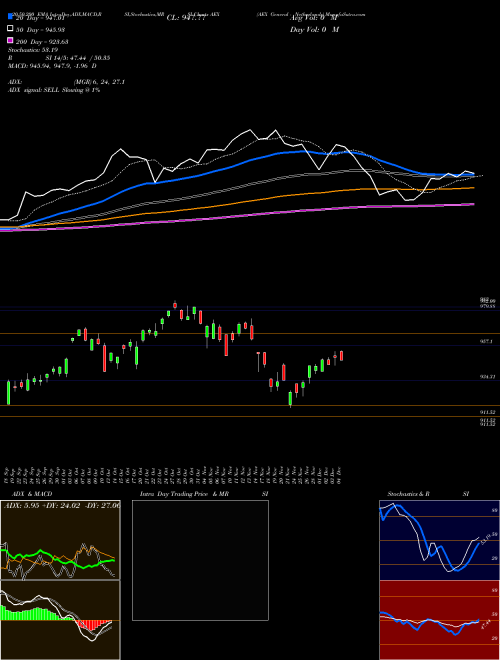Click the 'Day Vol: 0 M' label

pos(314,29)
